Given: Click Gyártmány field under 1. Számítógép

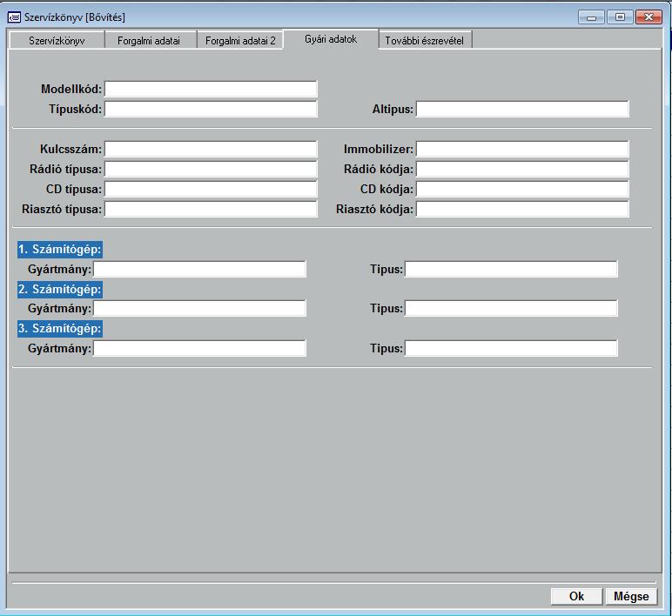Looking at the screenshot, I should point(199,269).
